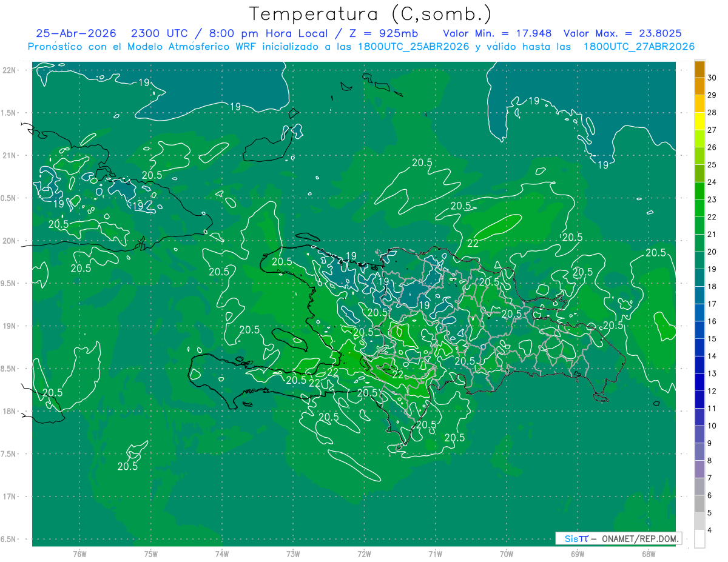728x562 pixels.
Task: Click the 72W longitude axis label
Action: click(x=364, y=554)
